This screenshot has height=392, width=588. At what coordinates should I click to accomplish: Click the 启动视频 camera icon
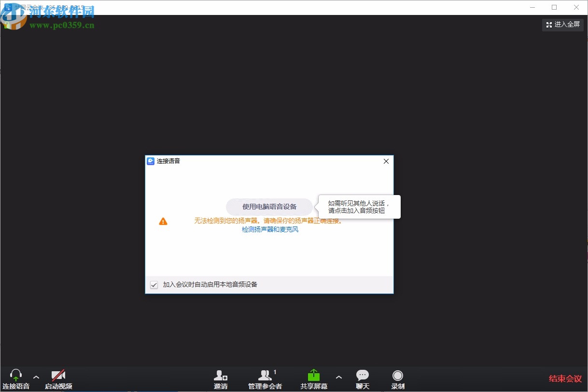coord(58,374)
